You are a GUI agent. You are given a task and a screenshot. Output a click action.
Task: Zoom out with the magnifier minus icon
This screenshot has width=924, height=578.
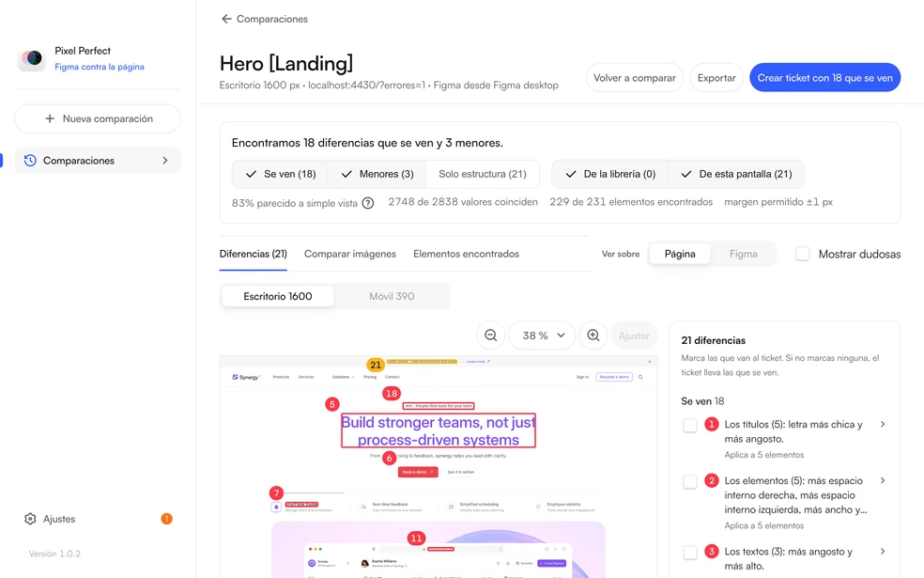click(x=491, y=336)
